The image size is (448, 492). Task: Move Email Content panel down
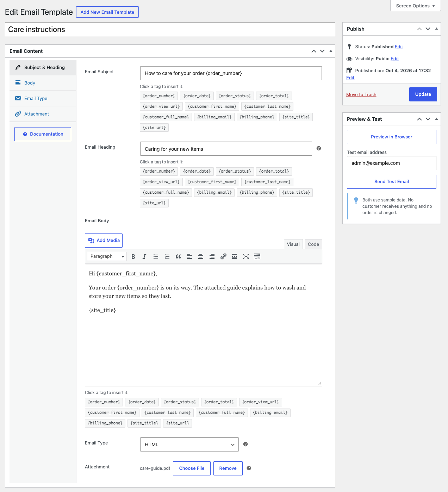pos(322,51)
